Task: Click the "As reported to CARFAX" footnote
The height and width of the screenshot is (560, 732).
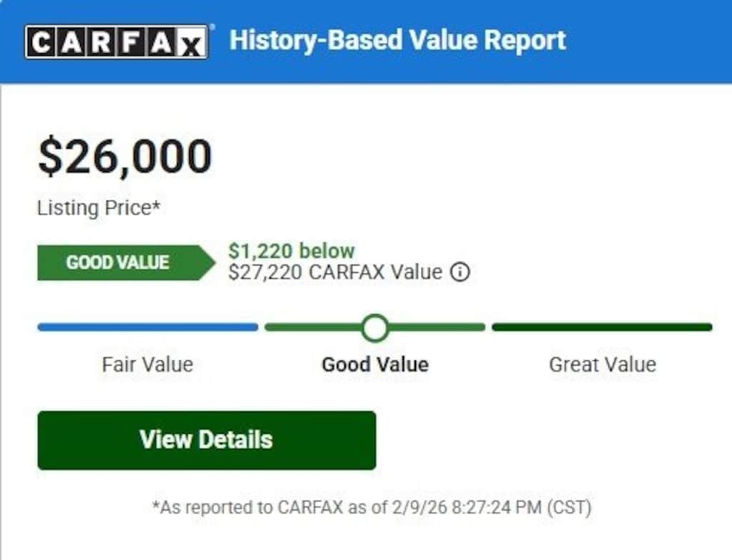Action: [x=372, y=507]
